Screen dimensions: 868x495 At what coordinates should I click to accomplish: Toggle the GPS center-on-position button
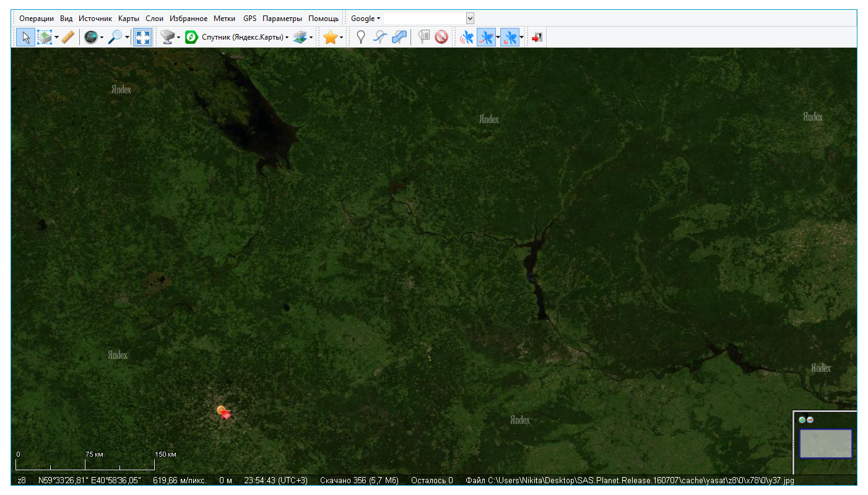click(x=509, y=38)
